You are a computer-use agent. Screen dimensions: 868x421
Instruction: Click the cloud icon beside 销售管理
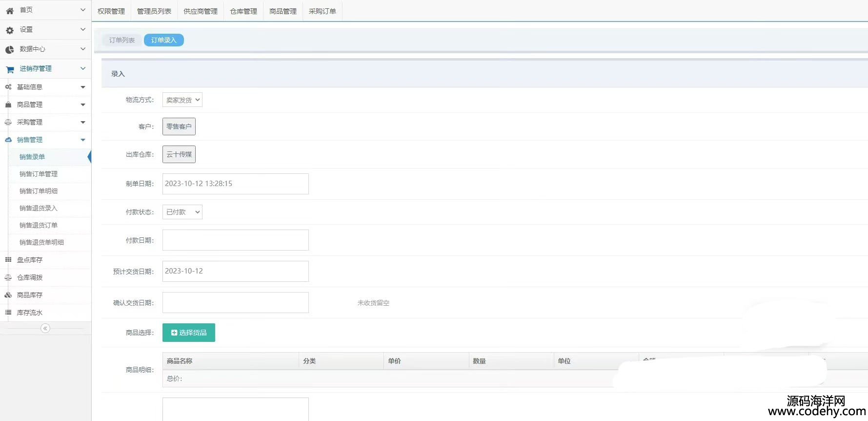(8, 140)
